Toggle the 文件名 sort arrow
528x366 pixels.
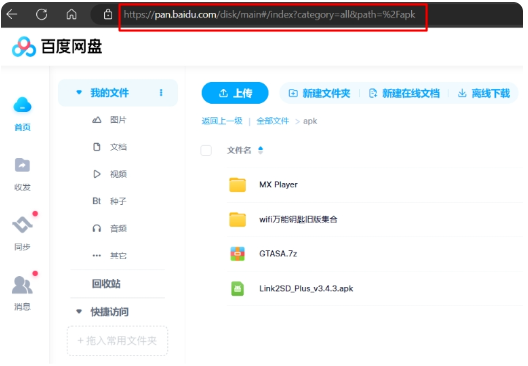coord(260,150)
